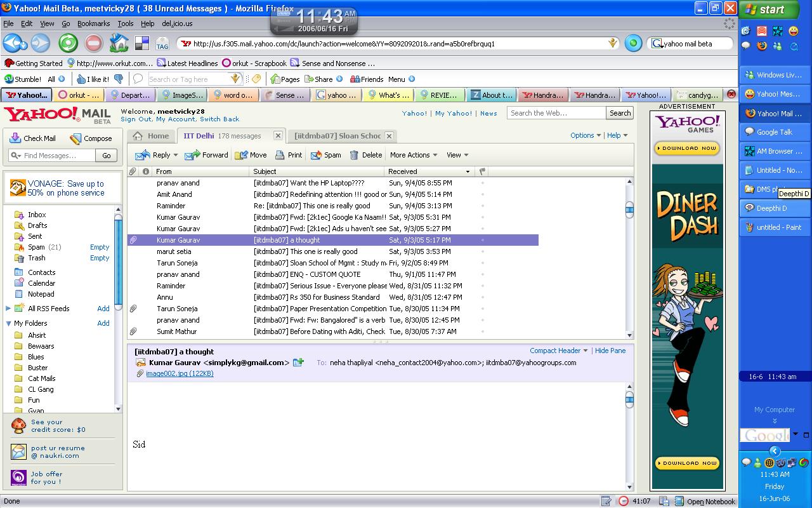Go to the Firefox Home page icon

(119, 43)
